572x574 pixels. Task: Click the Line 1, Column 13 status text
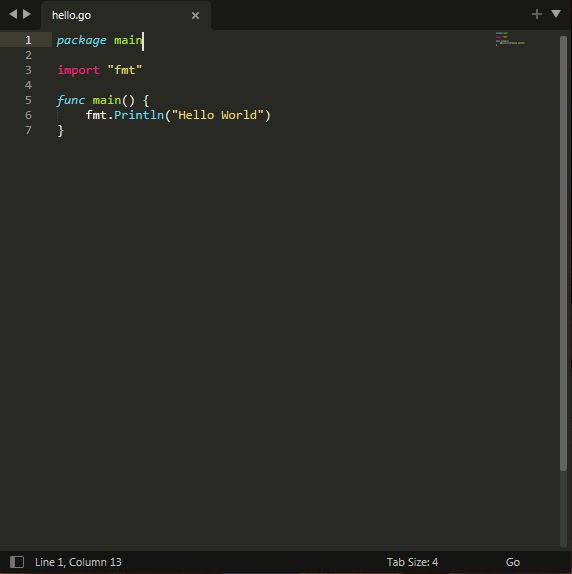pyautogui.click(x=78, y=562)
